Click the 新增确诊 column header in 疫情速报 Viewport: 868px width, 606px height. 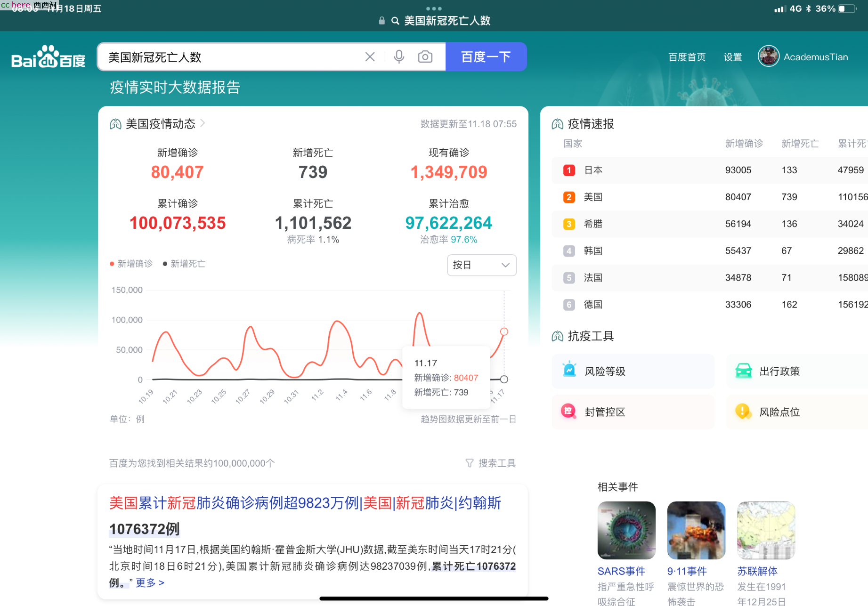point(744,144)
